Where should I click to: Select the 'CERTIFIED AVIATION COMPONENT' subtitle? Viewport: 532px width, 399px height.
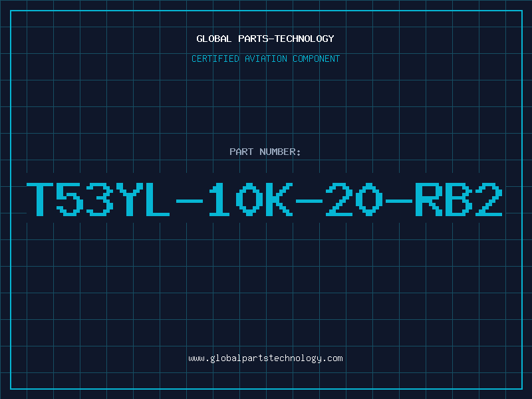265,59
